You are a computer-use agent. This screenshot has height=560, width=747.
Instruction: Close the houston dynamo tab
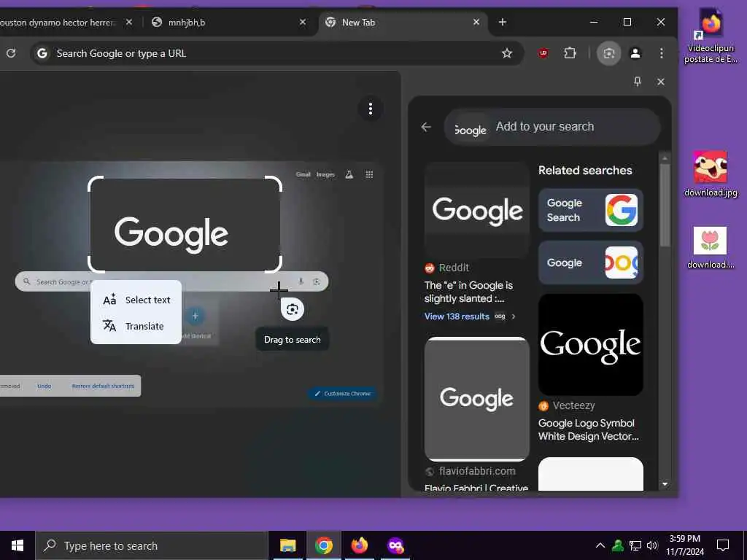click(129, 22)
